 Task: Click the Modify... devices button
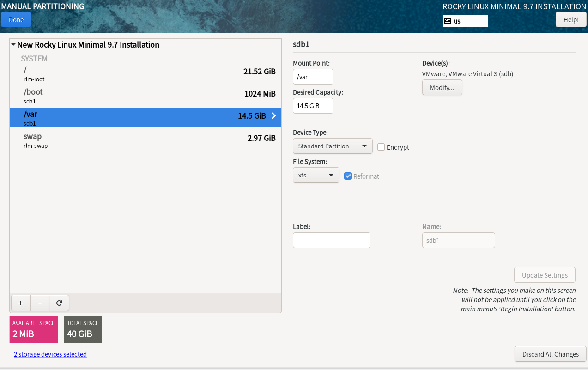(x=442, y=88)
